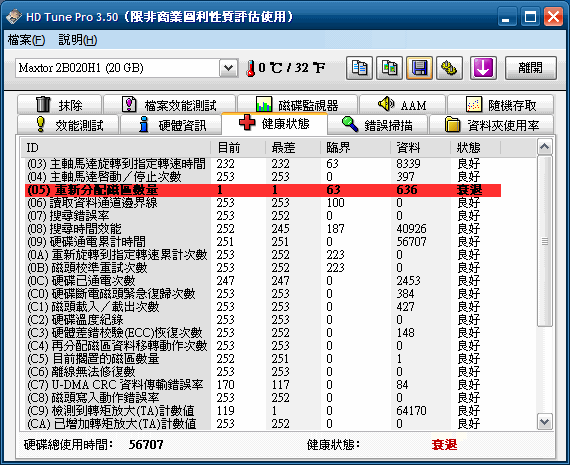Open the 說明(H) menu
The image size is (570, 465).
[78, 40]
